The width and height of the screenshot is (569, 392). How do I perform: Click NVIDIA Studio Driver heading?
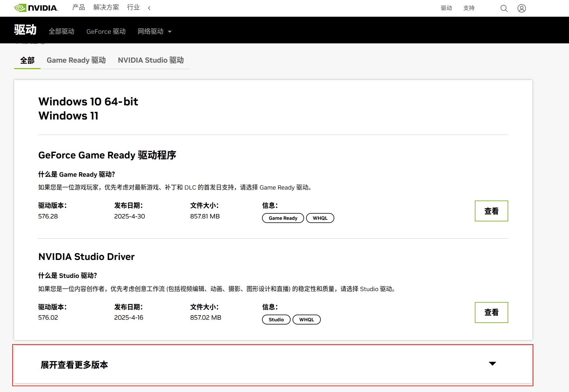tap(86, 257)
